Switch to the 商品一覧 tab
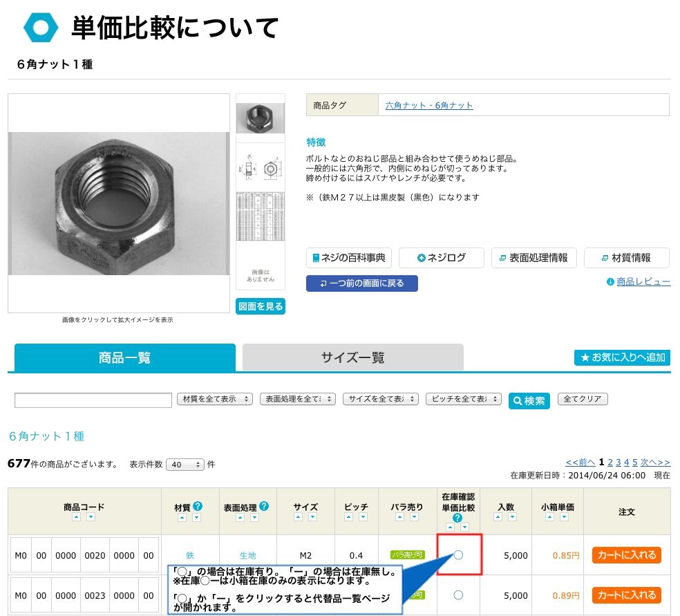This screenshot has width=680, height=616. pyautogui.click(x=125, y=357)
